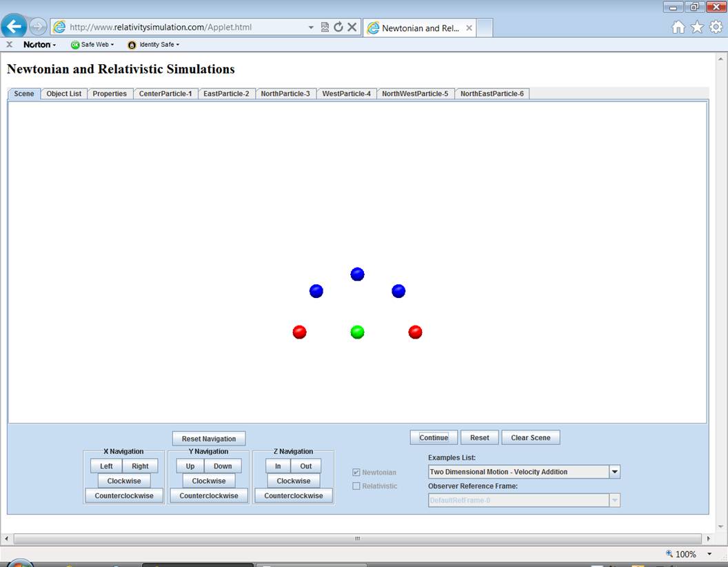728x567 pixels.
Task: Click the green center particle sphere
Action: (x=357, y=332)
